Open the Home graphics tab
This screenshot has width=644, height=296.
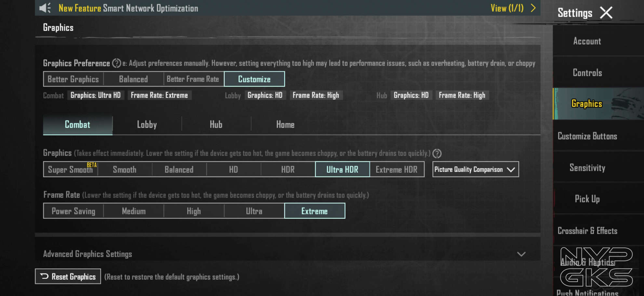(x=285, y=125)
